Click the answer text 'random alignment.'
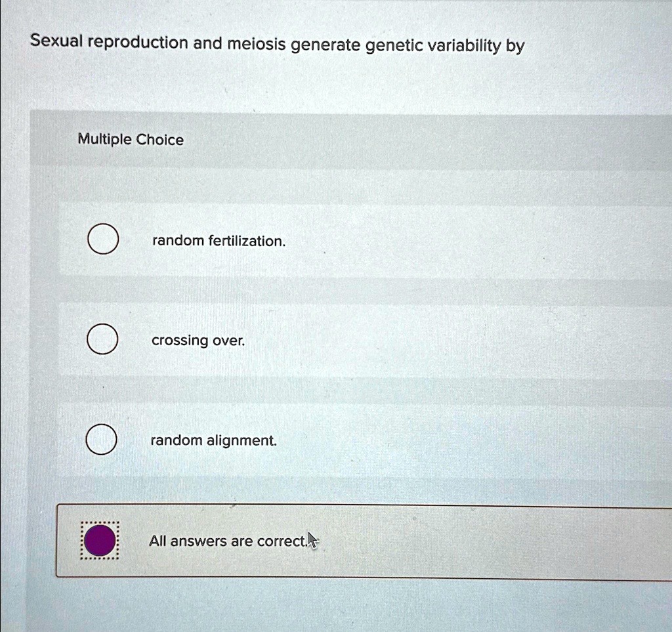Viewport: 672px width, 632px height. click(x=214, y=440)
